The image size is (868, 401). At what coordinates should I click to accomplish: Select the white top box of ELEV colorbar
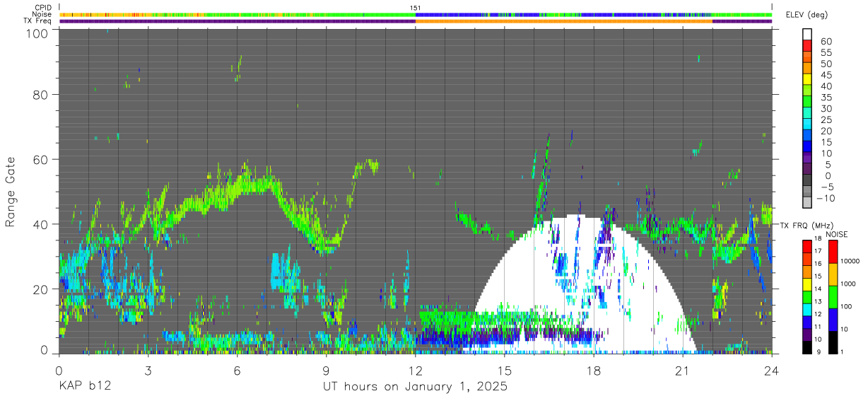[x=807, y=33]
